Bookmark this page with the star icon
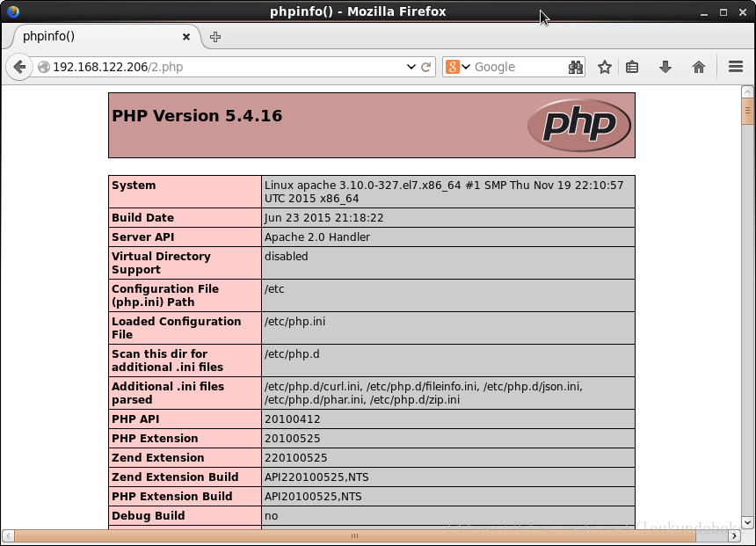 point(605,67)
